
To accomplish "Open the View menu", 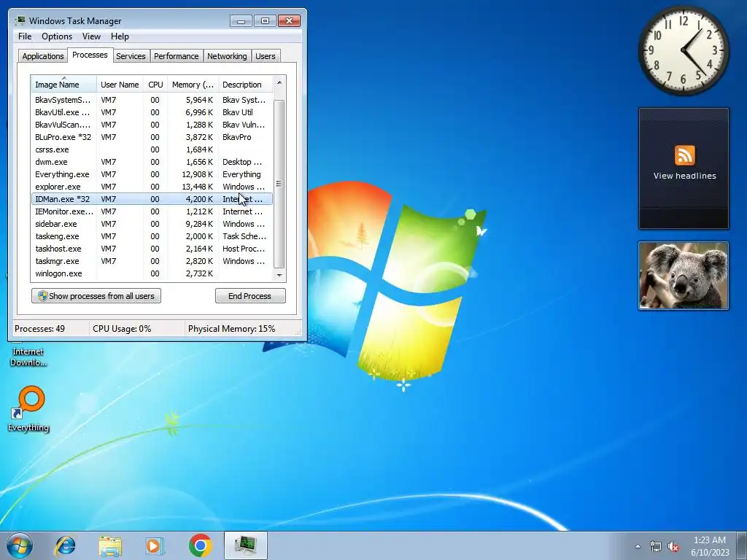I will 91,36.
